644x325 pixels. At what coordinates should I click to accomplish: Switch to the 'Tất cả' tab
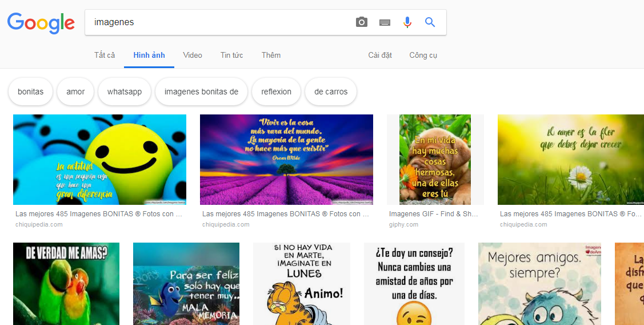[105, 55]
